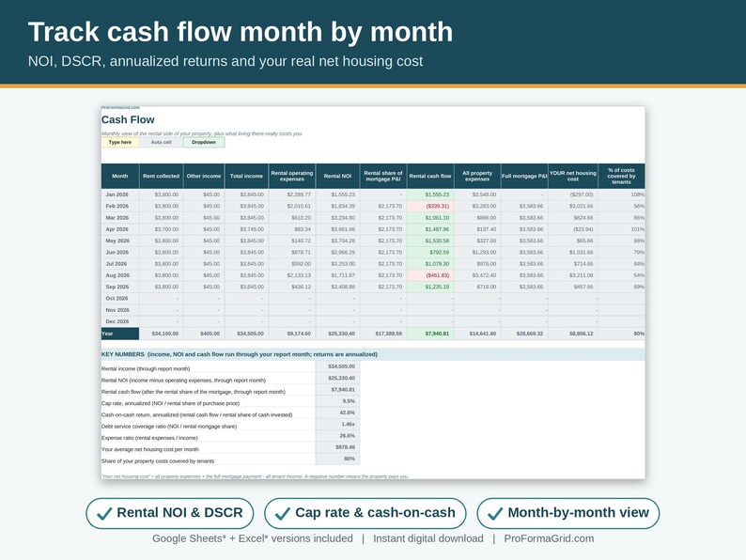This screenshot has width=746, height=560.
Task: Click the red ($339.31) cash flow cell
Action: pyautogui.click(x=430, y=206)
